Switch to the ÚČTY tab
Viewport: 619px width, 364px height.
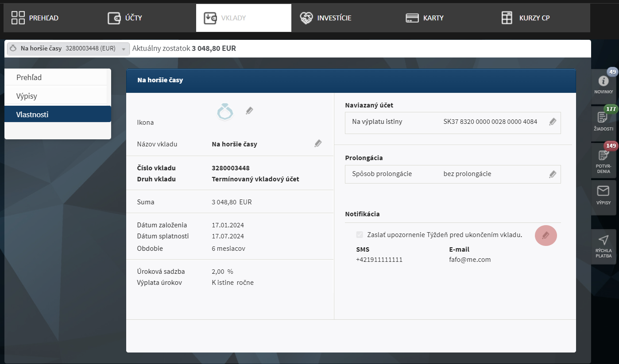(x=124, y=18)
